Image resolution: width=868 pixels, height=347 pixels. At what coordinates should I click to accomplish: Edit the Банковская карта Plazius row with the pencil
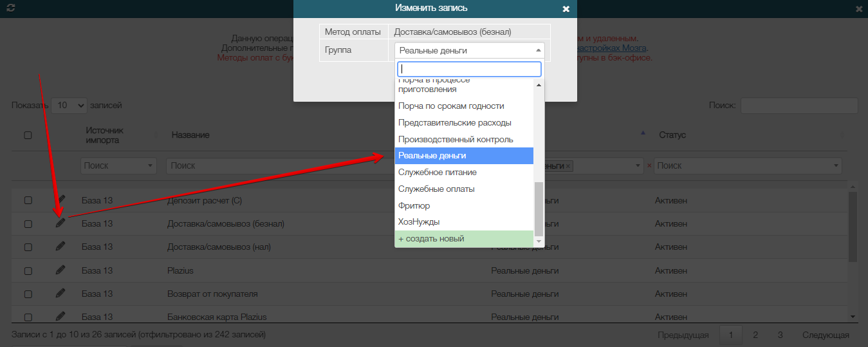(60, 316)
